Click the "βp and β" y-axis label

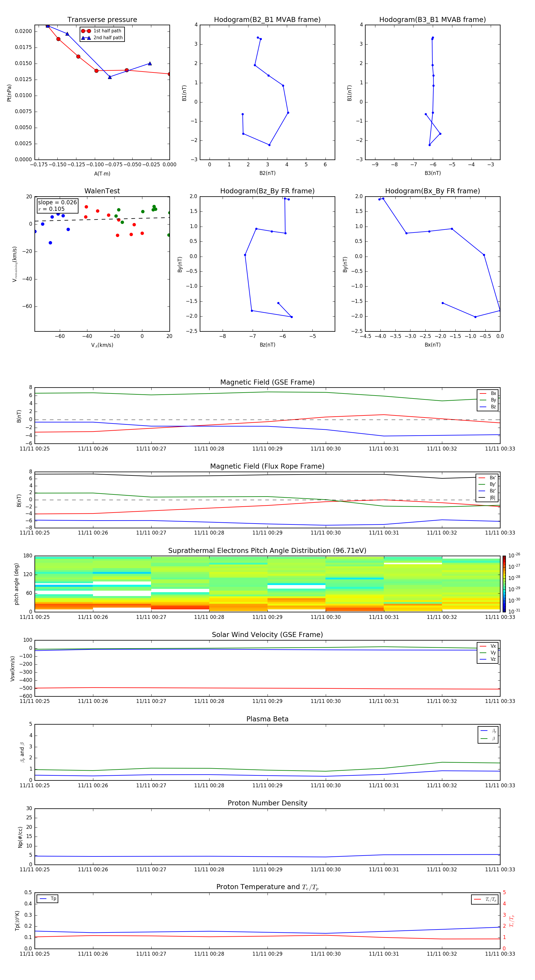click(x=22, y=752)
